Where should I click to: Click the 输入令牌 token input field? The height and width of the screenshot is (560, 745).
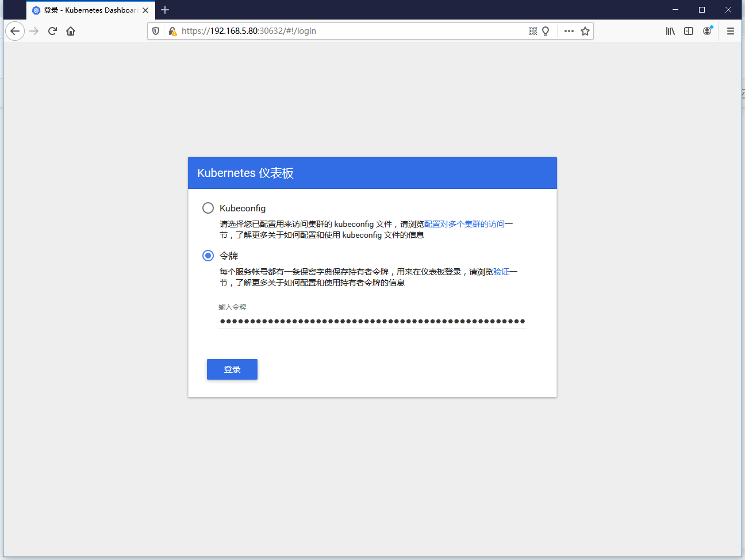(x=373, y=321)
